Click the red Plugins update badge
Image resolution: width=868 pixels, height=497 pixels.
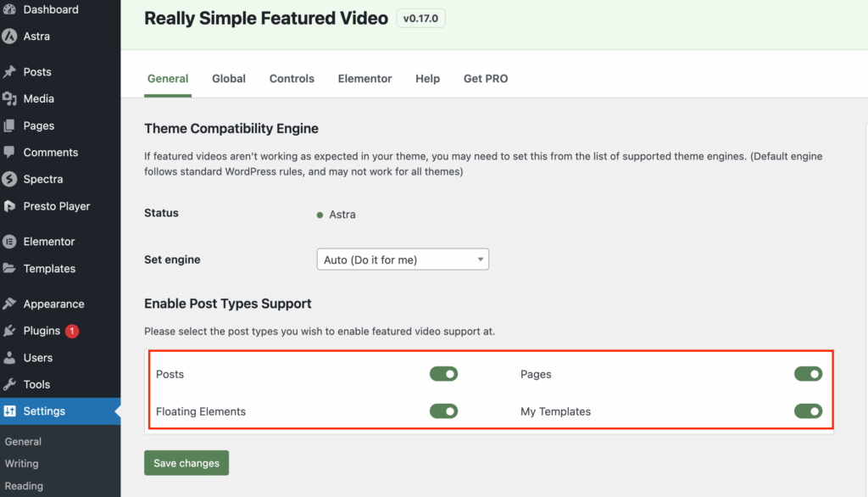[x=72, y=331]
